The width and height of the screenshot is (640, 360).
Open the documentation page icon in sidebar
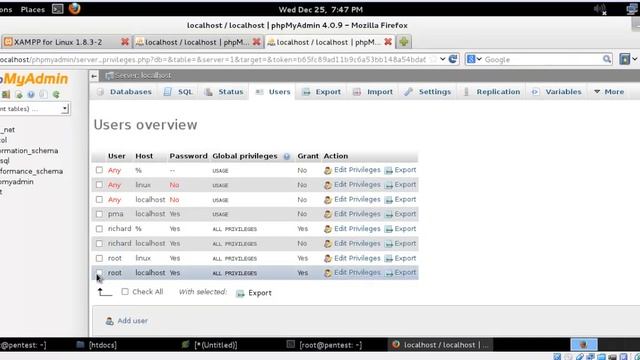click(43, 95)
